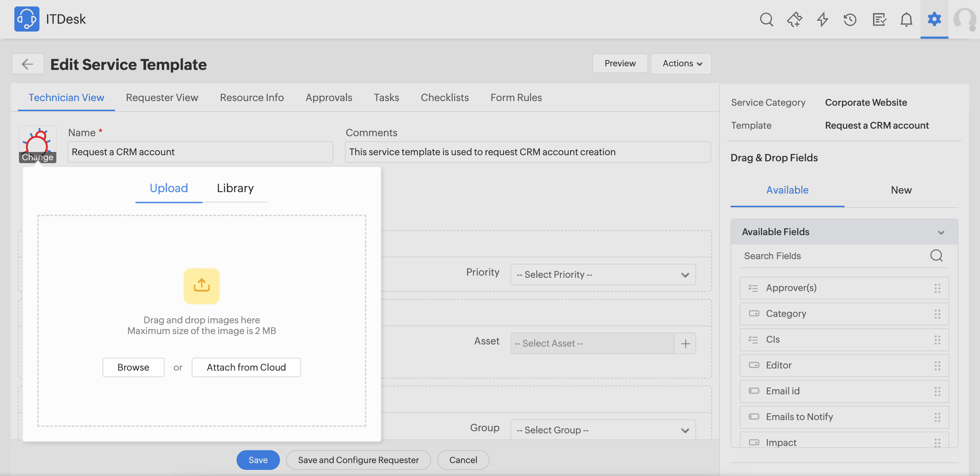The height and width of the screenshot is (476, 980).
Task: Open the Select Group dropdown
Action: pos(603,430)
